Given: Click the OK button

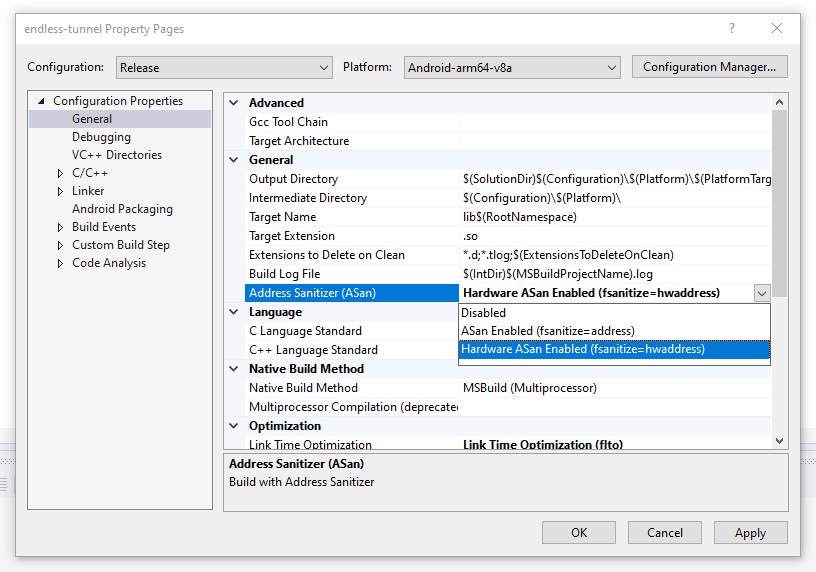Looking at the screenshot, I should coord(579,533).
